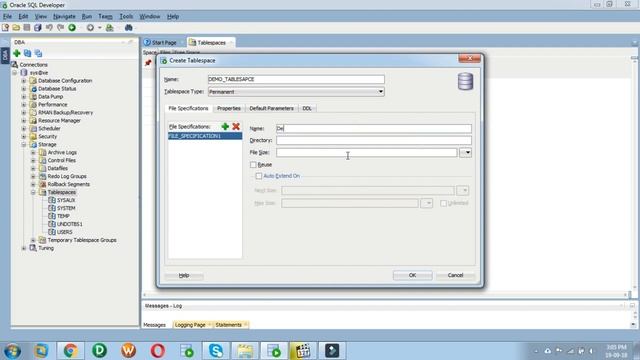Toggle the Unlimited checkbox
640x360 pixels.
click(443, 203)
